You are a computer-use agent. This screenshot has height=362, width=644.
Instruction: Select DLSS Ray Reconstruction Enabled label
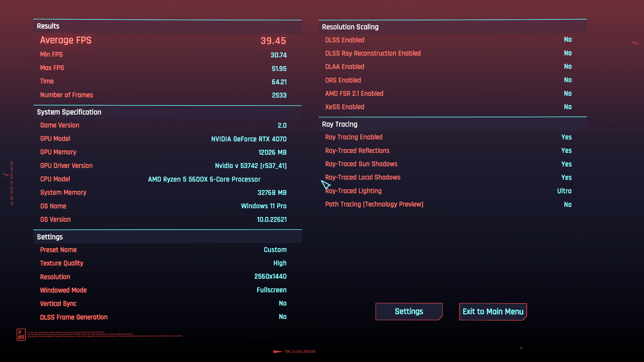click(x=373, y=53)
